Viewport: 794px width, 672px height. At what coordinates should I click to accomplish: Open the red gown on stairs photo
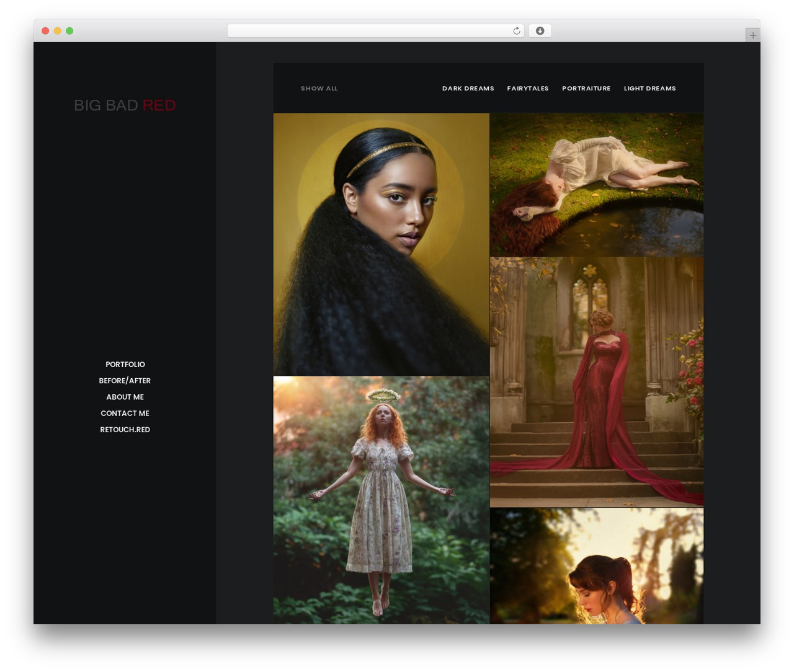coord(597,382)
